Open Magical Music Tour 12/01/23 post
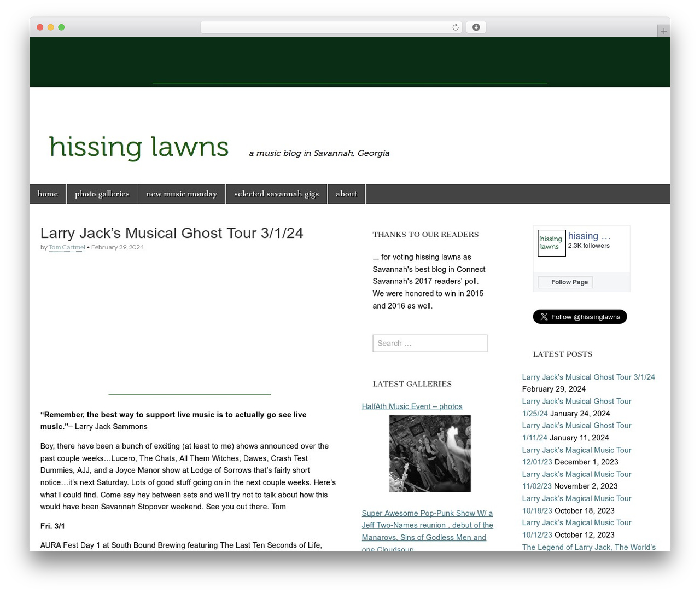The height and width of the screenshot is (593, 700). coord(576,456)
